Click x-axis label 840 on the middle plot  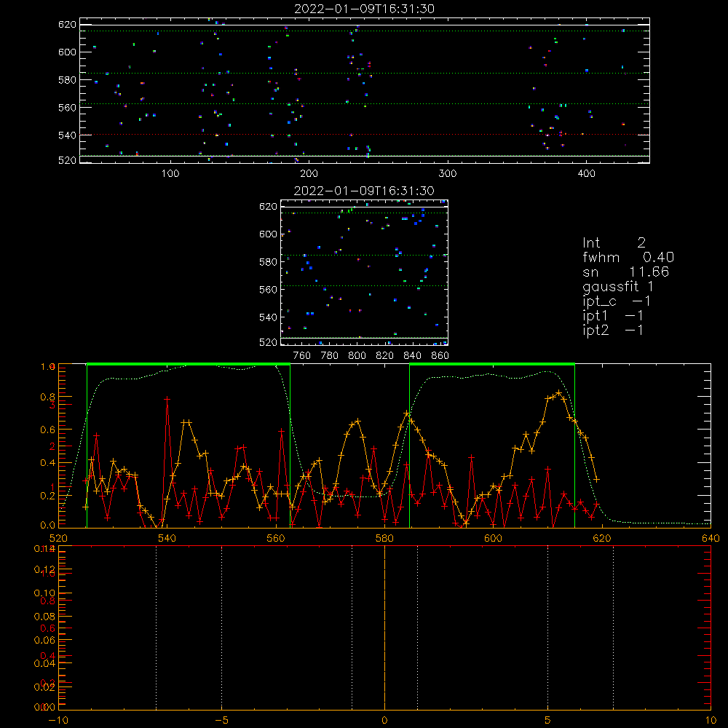click(412, 356)
